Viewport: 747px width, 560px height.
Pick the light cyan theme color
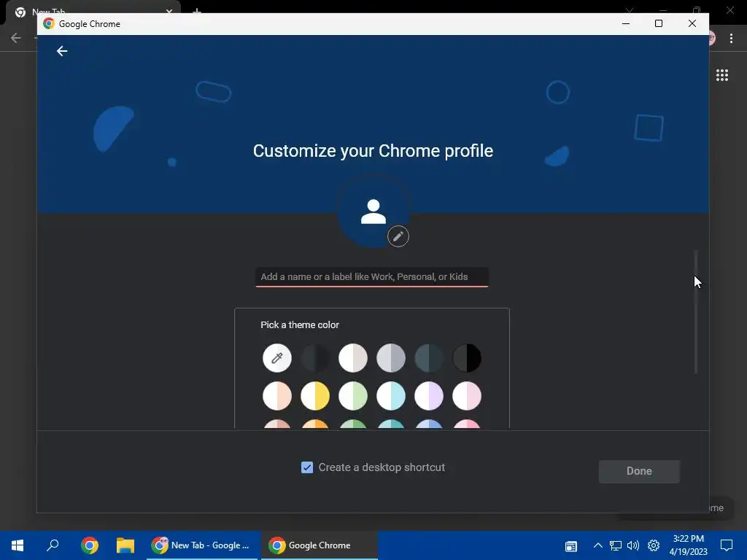(391, 396)
